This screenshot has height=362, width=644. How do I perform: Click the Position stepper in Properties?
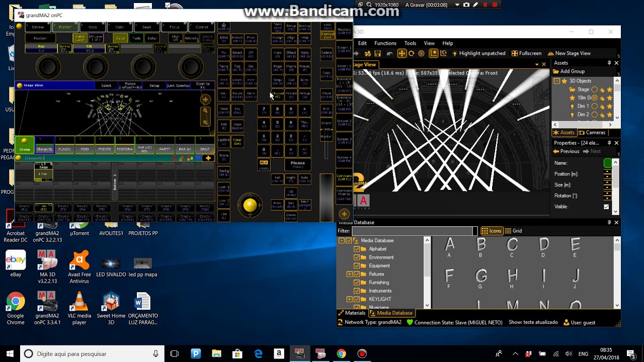click(x=607, y=174)
